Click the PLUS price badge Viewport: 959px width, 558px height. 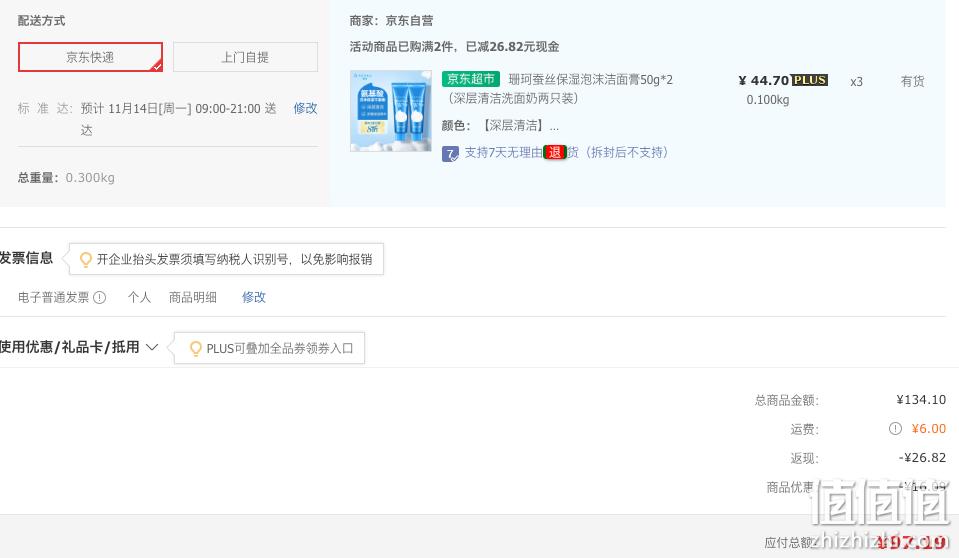tap(809, 80)
